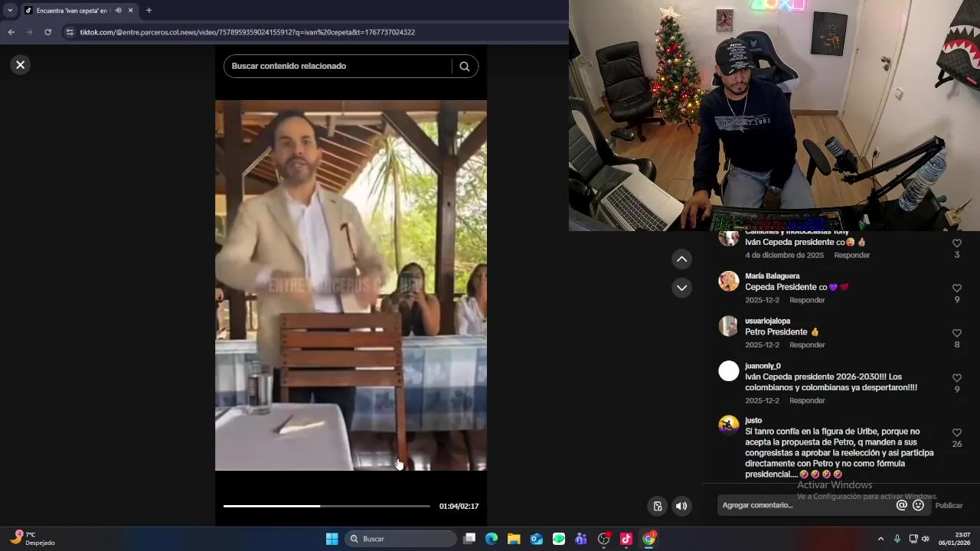Like the 4 de diciembre de 2025 comment
Screen dimensions: 980x551
(x=956, y=243)
